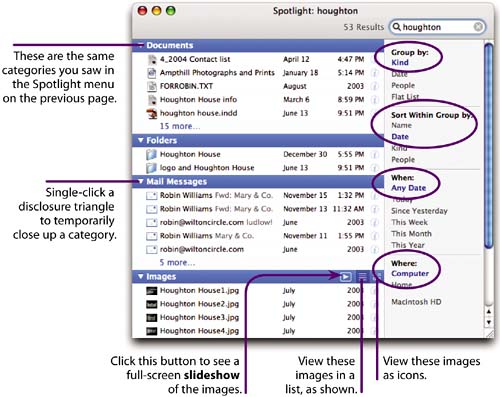500x397 pixels.
Task: Open the 4_2004 Contact list document icon
Action: [152, 59]
